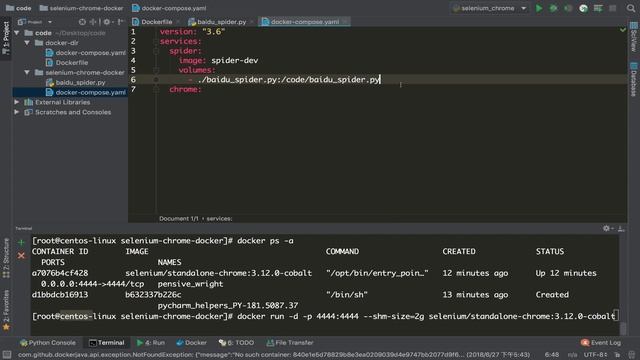
Task: Click line 6 volume mapping in editor
Action: 288,80
